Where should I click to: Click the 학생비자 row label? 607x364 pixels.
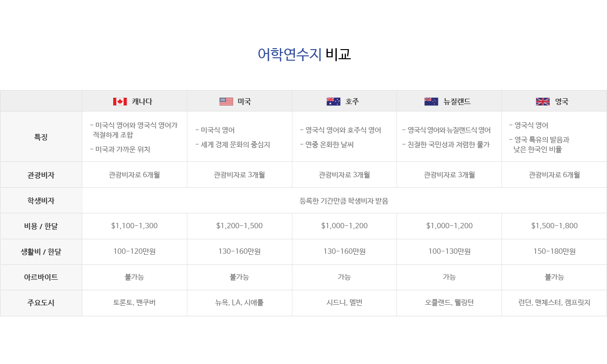(41, 201)
